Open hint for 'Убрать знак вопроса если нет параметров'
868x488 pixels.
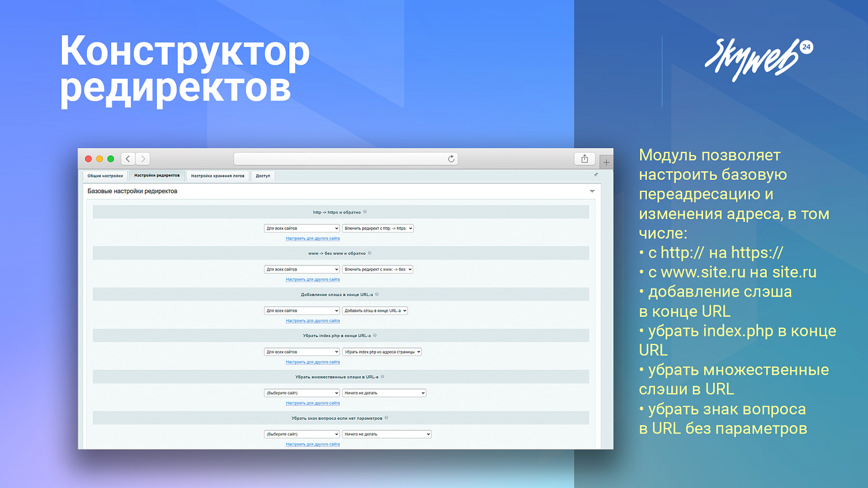click(x=387, y=417)
